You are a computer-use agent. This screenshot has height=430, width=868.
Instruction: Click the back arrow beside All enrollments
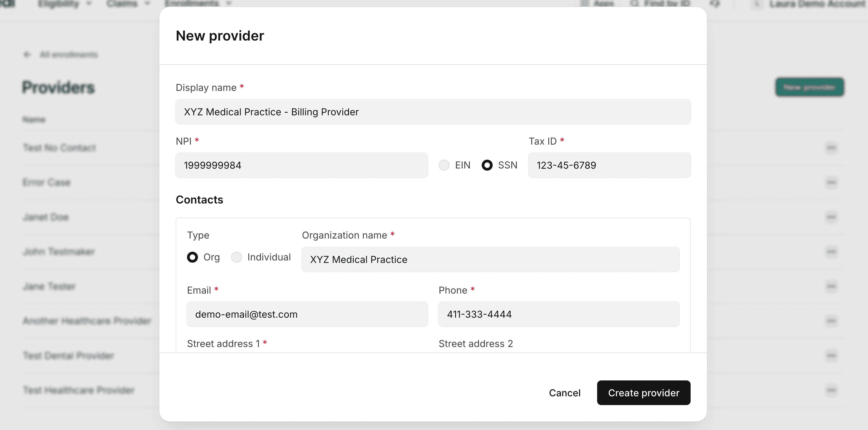(27, 54)
